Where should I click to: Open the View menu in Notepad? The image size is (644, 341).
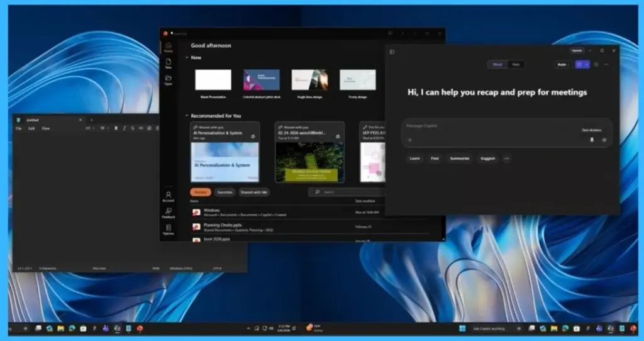45,128
